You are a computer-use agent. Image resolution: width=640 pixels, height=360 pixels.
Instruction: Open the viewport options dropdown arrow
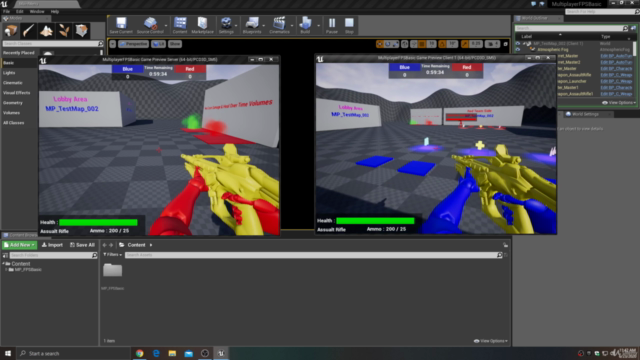(x=113, y=44)
